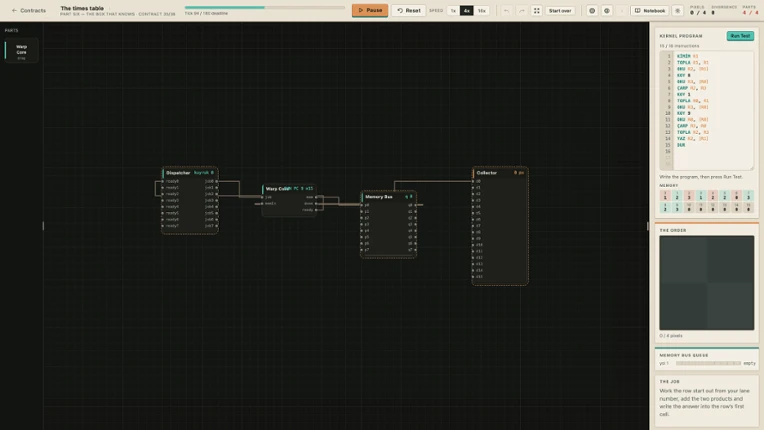This screenshot has width=764, height=430.
Task: Set speed to 4x
Action: pos(466,11)
